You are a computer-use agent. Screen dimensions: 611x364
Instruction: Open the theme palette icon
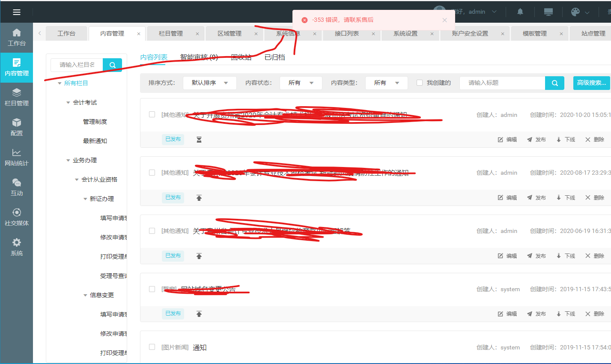tap(575, 12)
